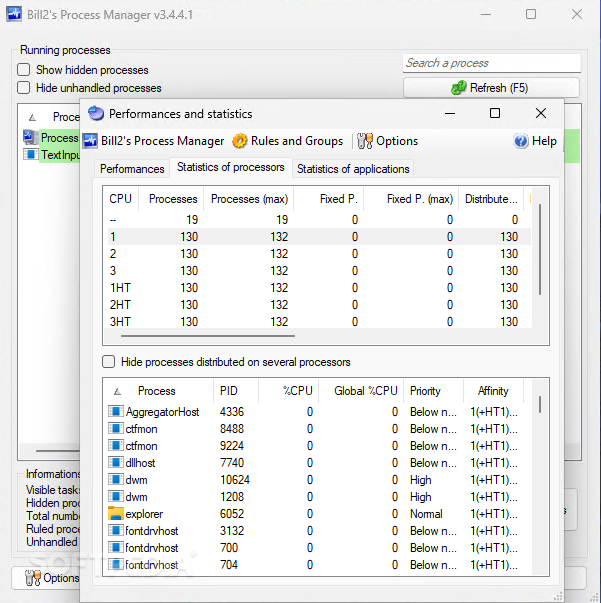Sort by the CPU column header

pyautogui.click(x=121, y=199)
